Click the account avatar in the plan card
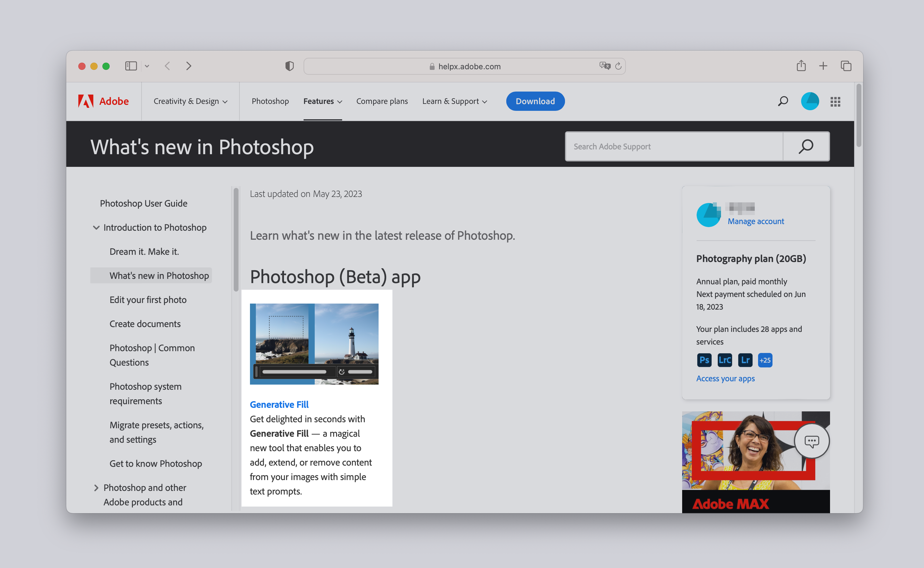The image size is (924, 568). point(708,214)
